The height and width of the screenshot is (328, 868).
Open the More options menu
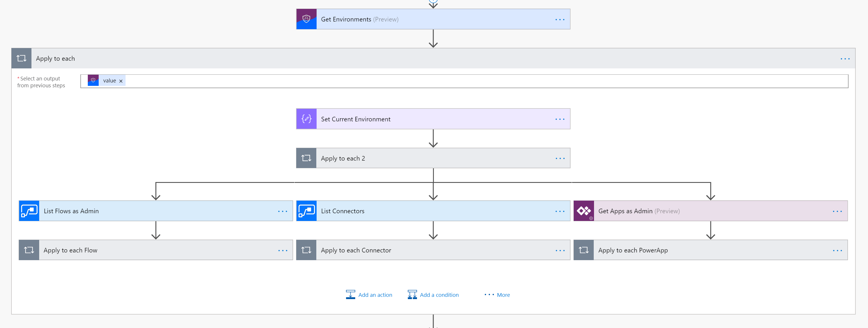(497, 295)
